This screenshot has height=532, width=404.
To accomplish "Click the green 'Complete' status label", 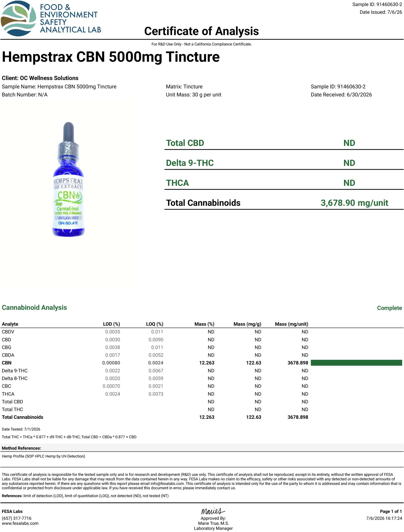I will pyautogui.click(x=389, y=308).
